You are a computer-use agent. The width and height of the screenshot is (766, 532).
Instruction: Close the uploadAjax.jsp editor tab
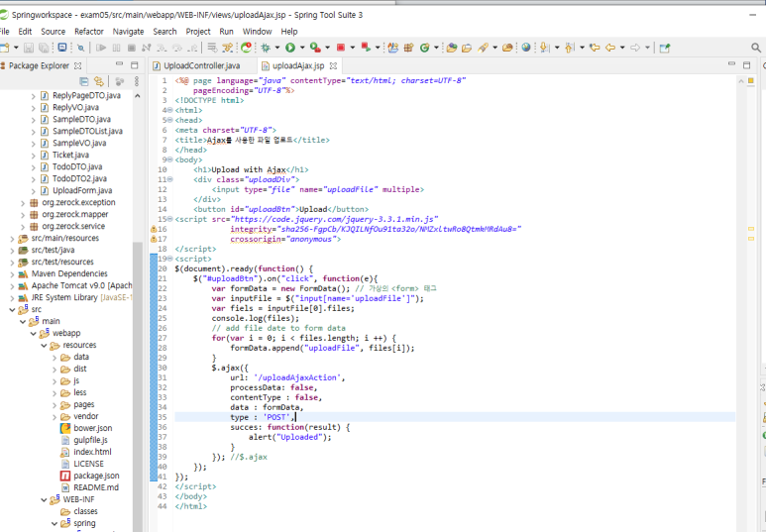point(333,65)
